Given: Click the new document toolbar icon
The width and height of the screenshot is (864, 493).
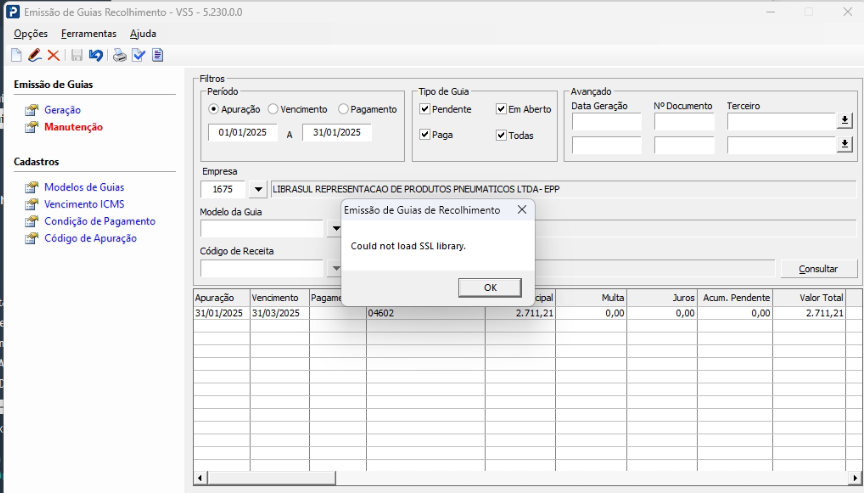Looking at the screenshot, I should 16,55.
